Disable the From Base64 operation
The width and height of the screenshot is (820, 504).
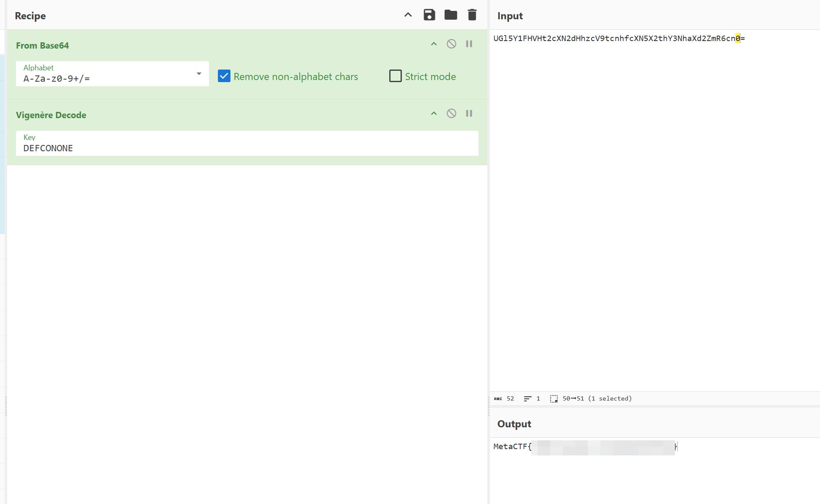(451, 44)
